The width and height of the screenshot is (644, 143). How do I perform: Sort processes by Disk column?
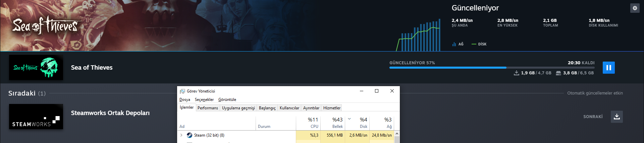357,123
